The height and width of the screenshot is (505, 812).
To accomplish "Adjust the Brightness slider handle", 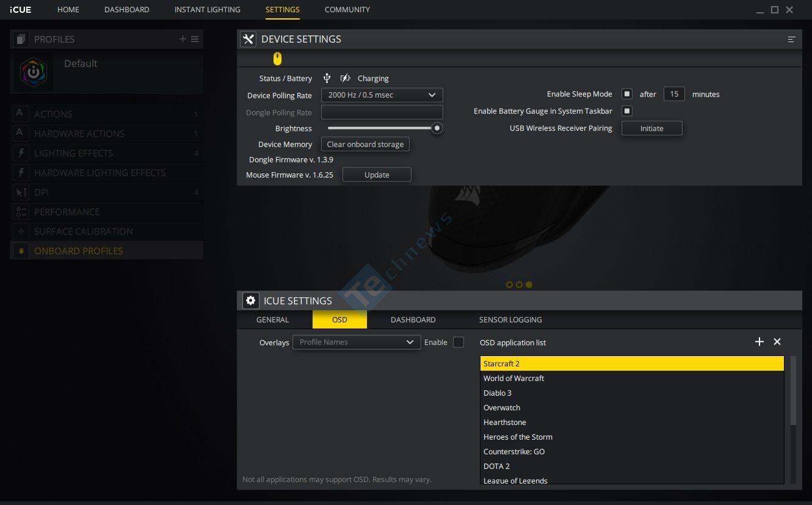I will click(437, 128).
